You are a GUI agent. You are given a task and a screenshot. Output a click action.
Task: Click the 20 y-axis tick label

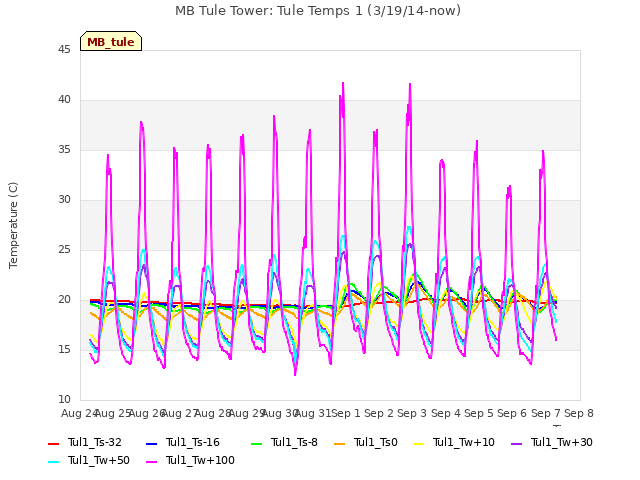64,300
